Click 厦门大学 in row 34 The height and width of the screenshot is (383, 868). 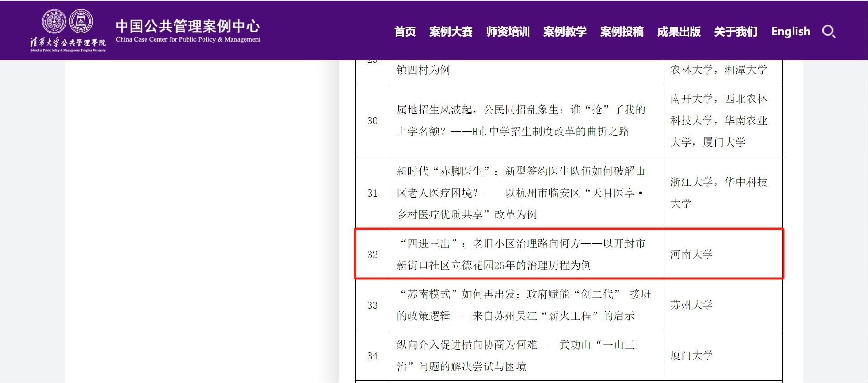(x=691, y=356)
